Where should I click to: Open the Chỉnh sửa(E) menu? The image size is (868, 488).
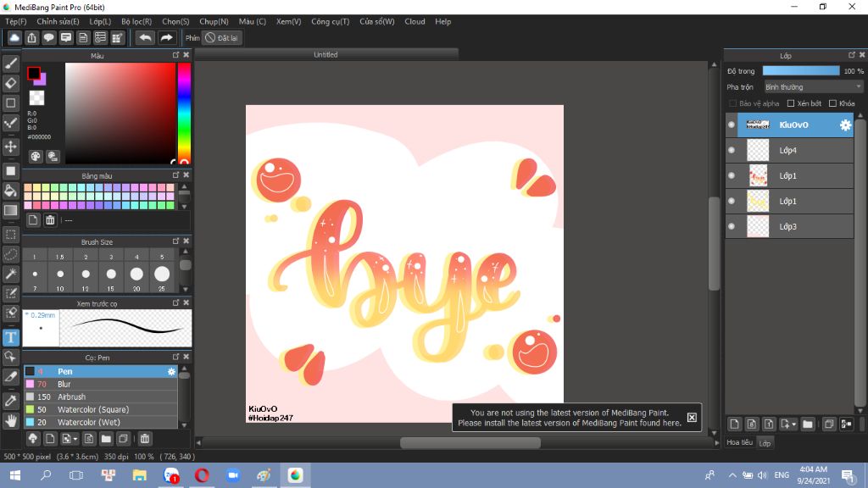(58, 21)
